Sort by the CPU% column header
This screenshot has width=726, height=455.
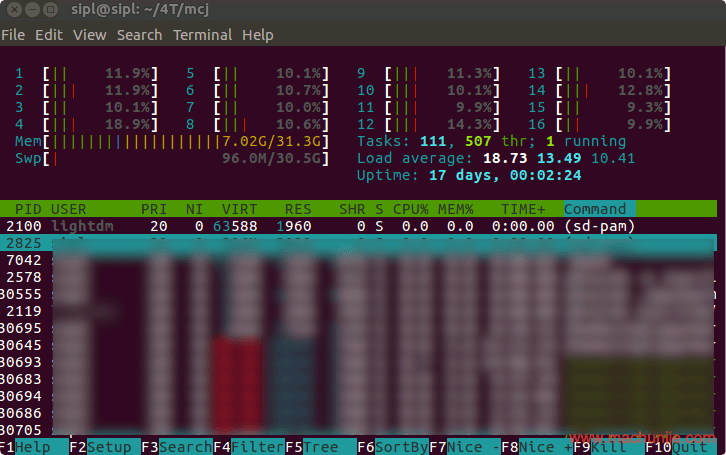coord(410,209)
